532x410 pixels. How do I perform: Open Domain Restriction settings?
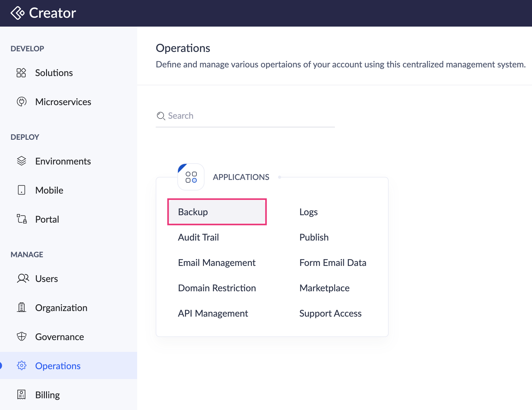pos(217,288)
